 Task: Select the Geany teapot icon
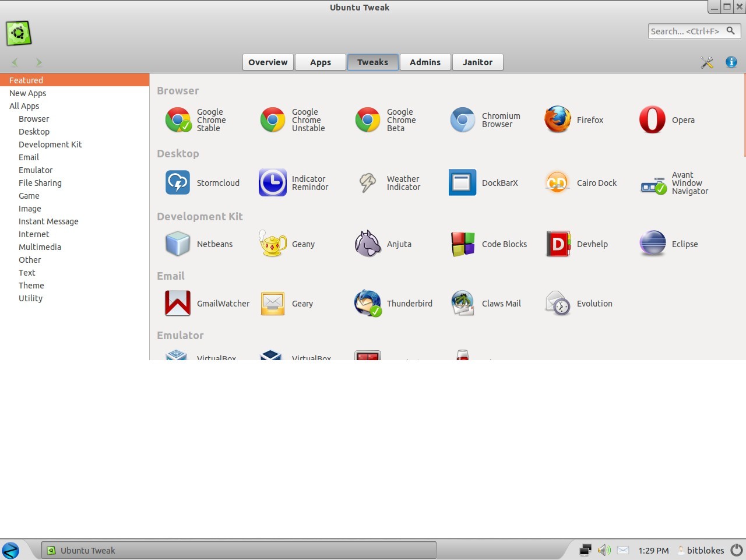click(x=273, y=244)
